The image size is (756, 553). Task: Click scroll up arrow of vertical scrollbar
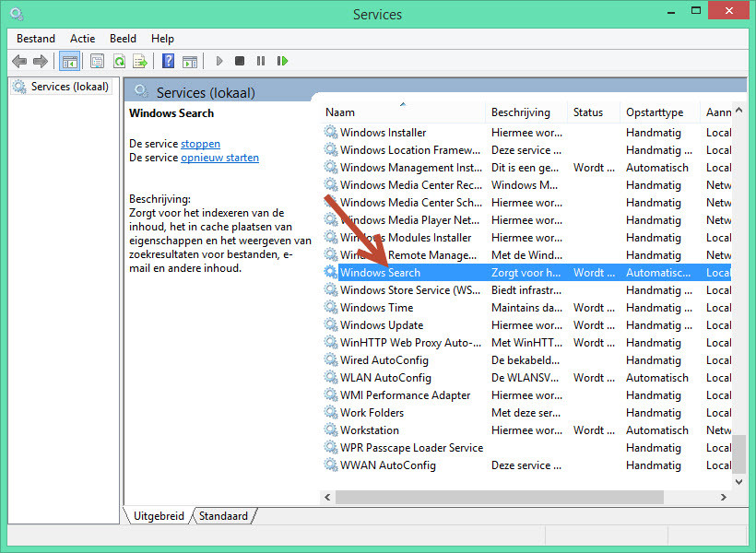(738, 111)
